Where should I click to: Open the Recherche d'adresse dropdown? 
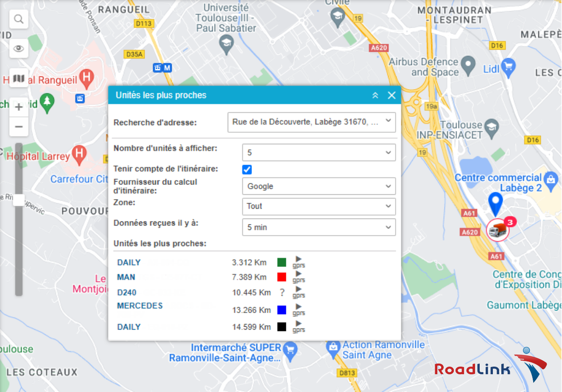click(312, 122)
